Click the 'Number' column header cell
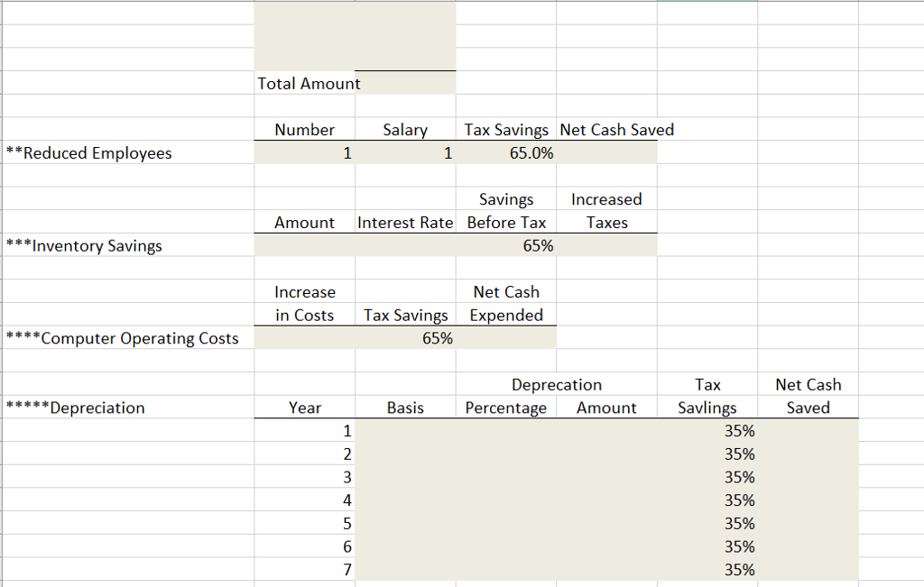Screen dimensions: 924x587 [x=305, y=130]
